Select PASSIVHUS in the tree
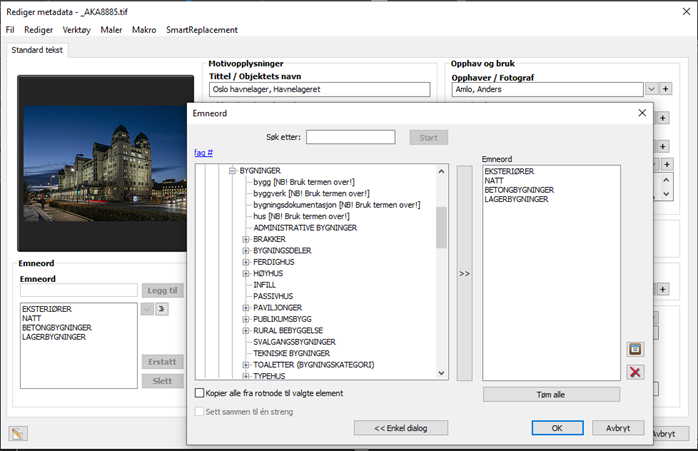This screenshot has width=698, height=451. click(275, 296)
